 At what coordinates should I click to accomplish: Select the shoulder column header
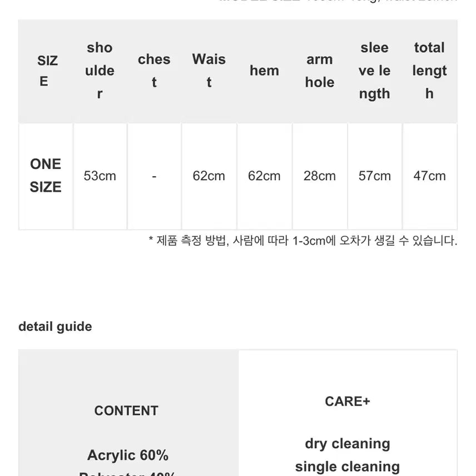pos(100,71)
